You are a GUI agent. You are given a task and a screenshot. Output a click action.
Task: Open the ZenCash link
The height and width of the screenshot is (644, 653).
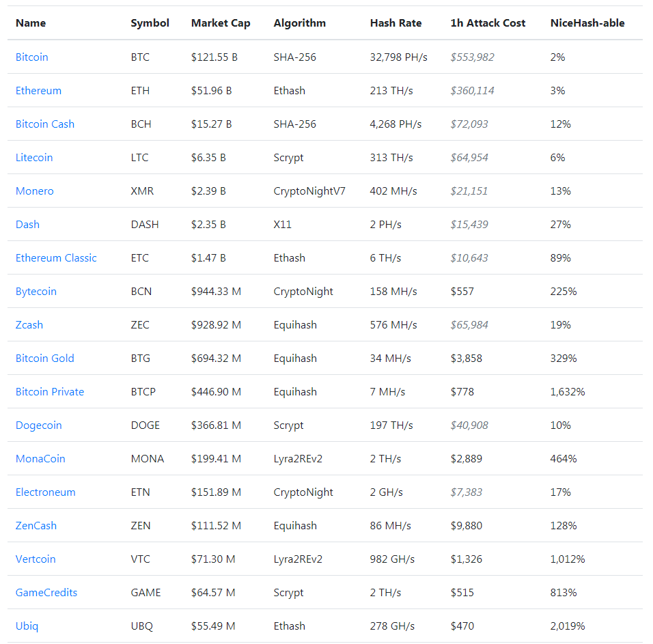pyautogui.click(x=36, y=526)
